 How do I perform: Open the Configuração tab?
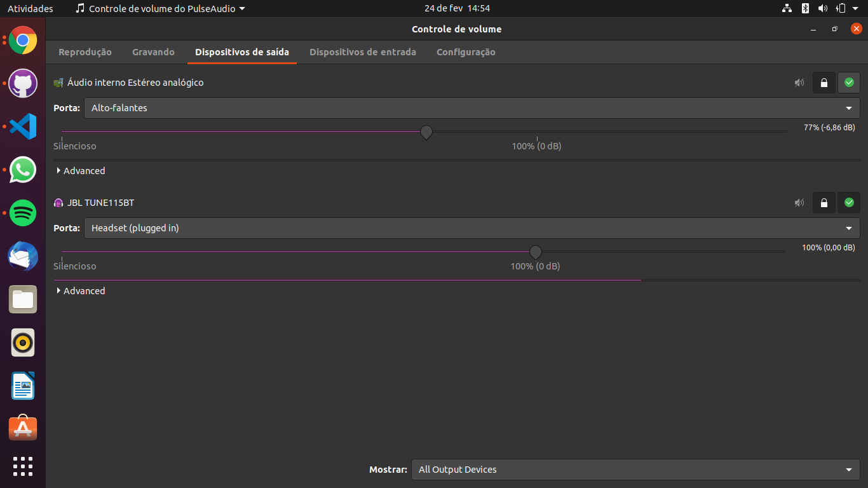click(466, 52)
